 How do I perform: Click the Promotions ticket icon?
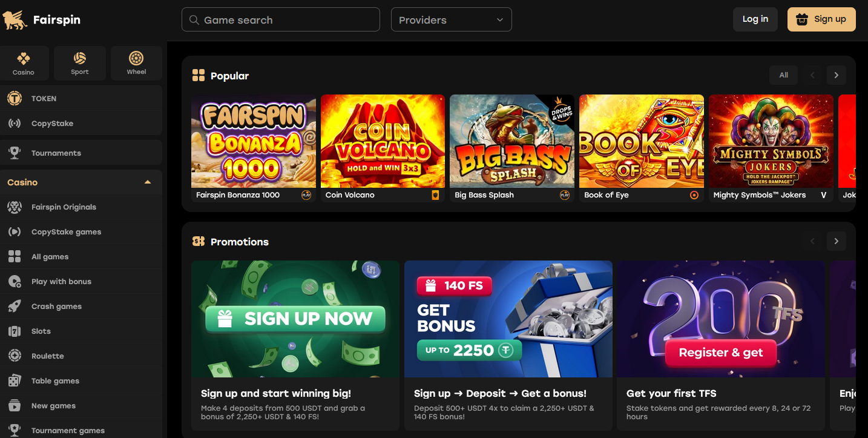(199, 241)
